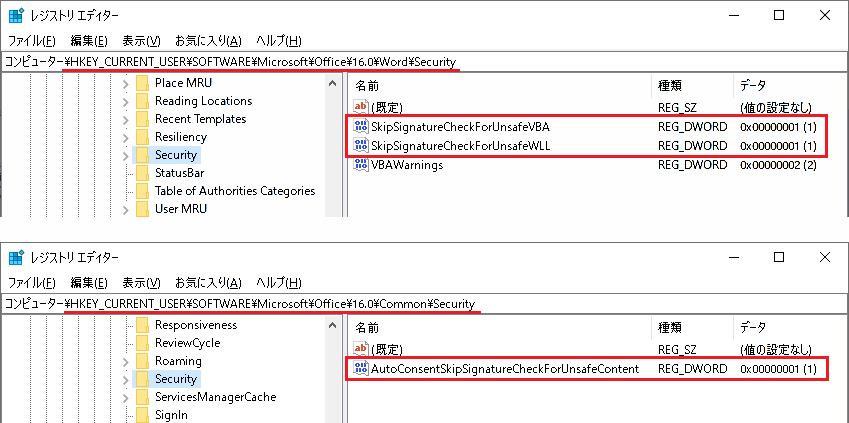
Task: Select the SkipSignatureCheckForUnsafeVBA value name
Action: tap(461, 127)
